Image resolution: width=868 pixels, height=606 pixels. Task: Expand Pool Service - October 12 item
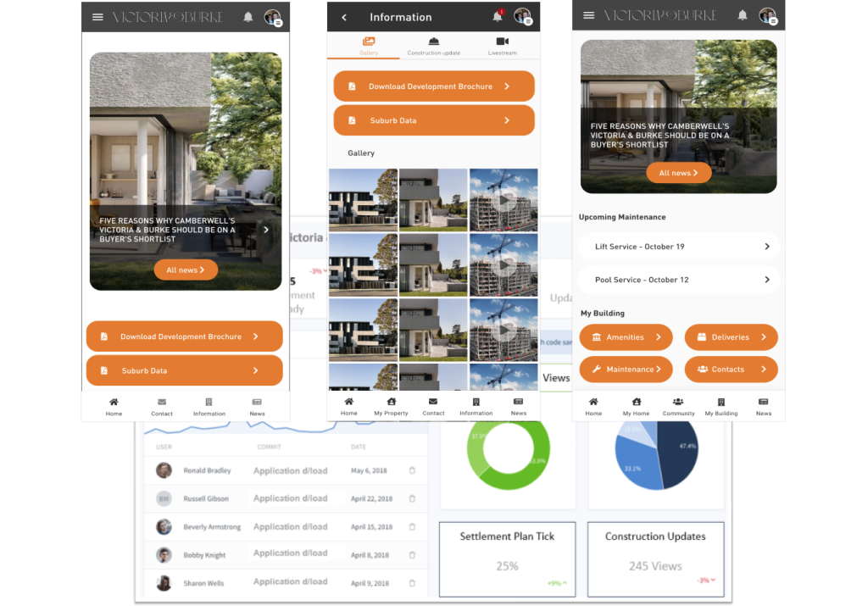click(x=678, y=280)
